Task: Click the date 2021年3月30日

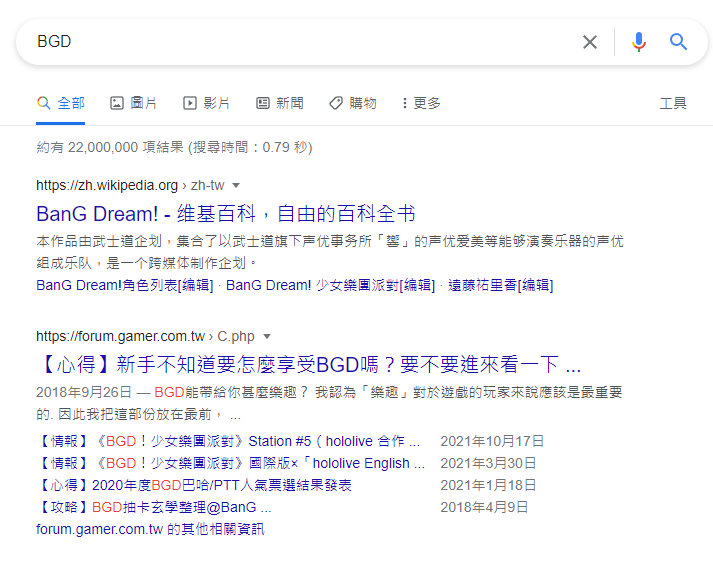Action: click(x=488, y=463)
